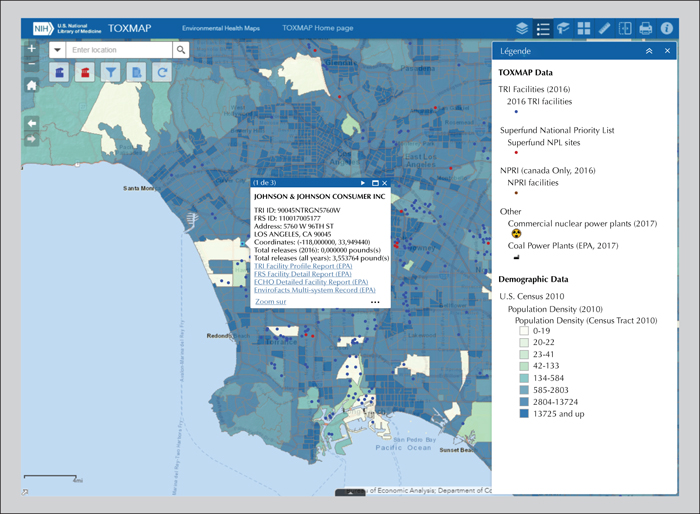This screenshot has height=514, width=700.
Task: Click the document export icon
Action: point(137,72)
